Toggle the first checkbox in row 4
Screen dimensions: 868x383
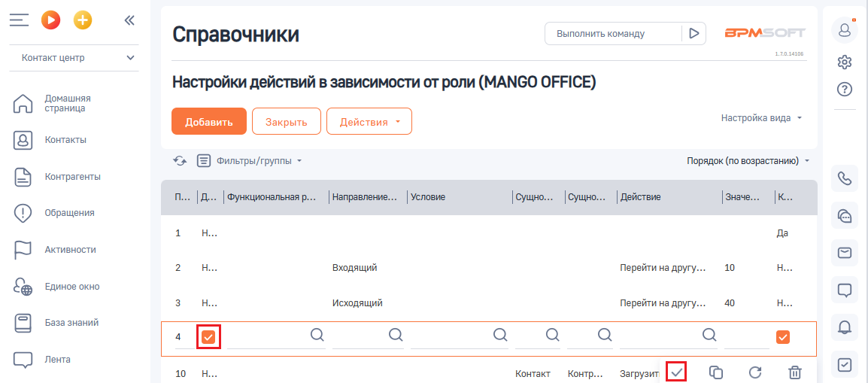point(208,336)
